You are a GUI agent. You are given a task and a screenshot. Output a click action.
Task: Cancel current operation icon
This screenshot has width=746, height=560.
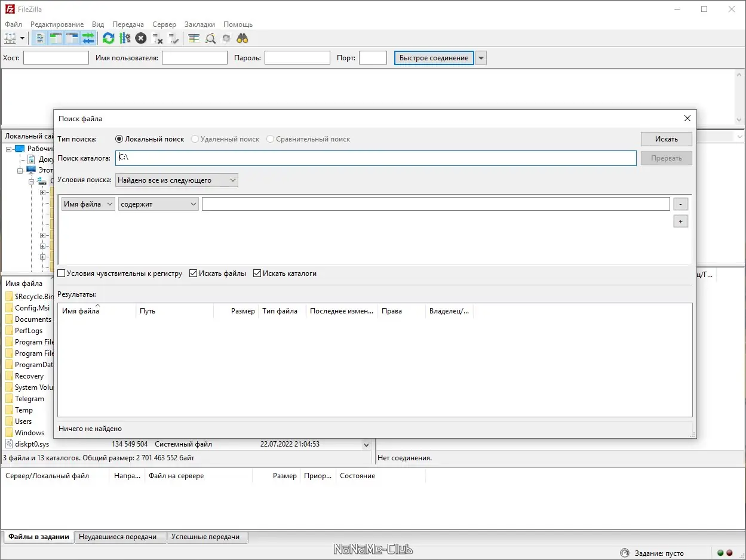(140, 38)
